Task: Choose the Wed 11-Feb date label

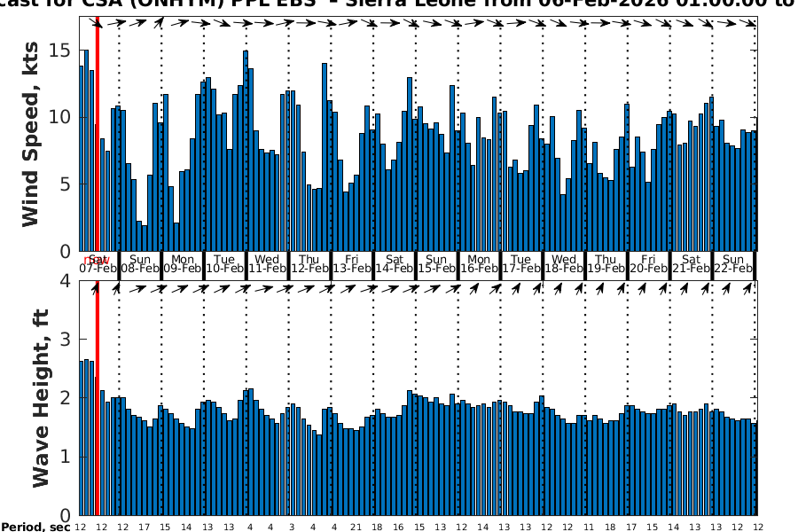Action: pyautogui.click(x=268, y=263)
